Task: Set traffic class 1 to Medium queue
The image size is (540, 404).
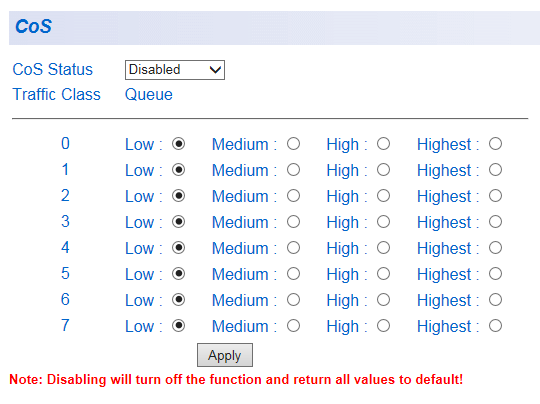Action: point(293,170)
